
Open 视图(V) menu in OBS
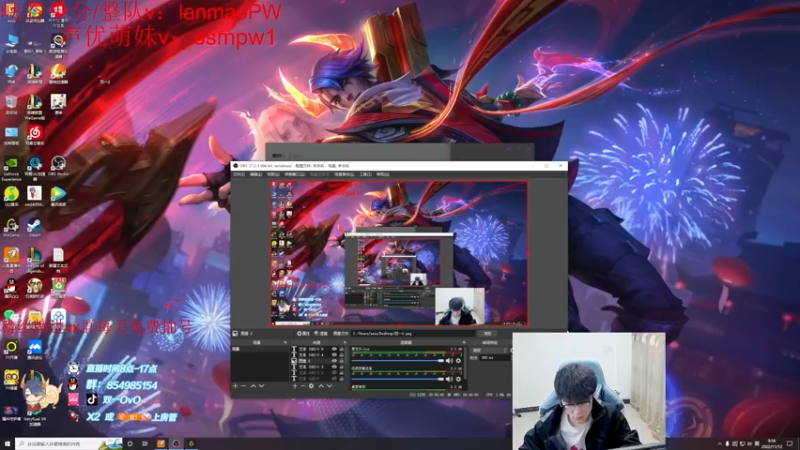coord(273,174)
